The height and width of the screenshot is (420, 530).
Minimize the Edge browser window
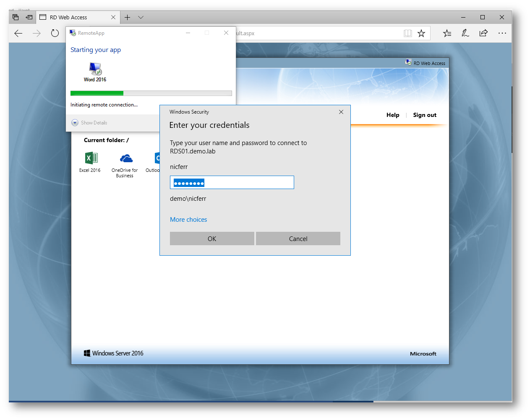[x=463, y=17]
